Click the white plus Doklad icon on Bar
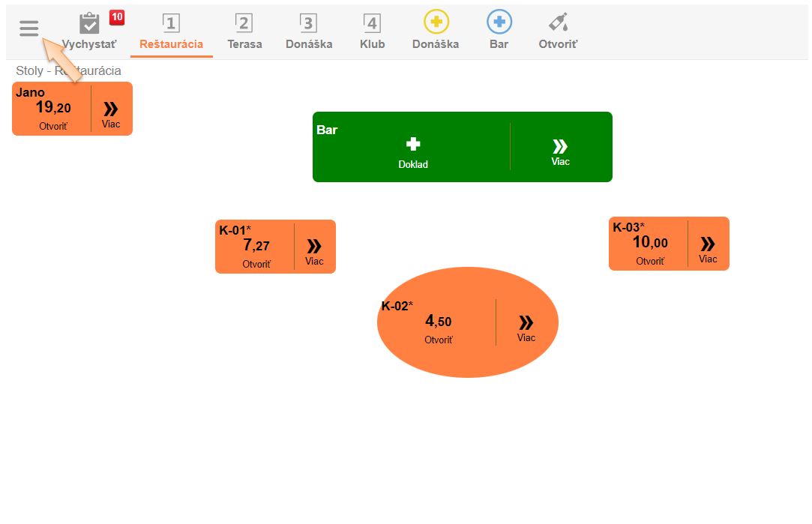812x524 pixels. pos(412,145)
